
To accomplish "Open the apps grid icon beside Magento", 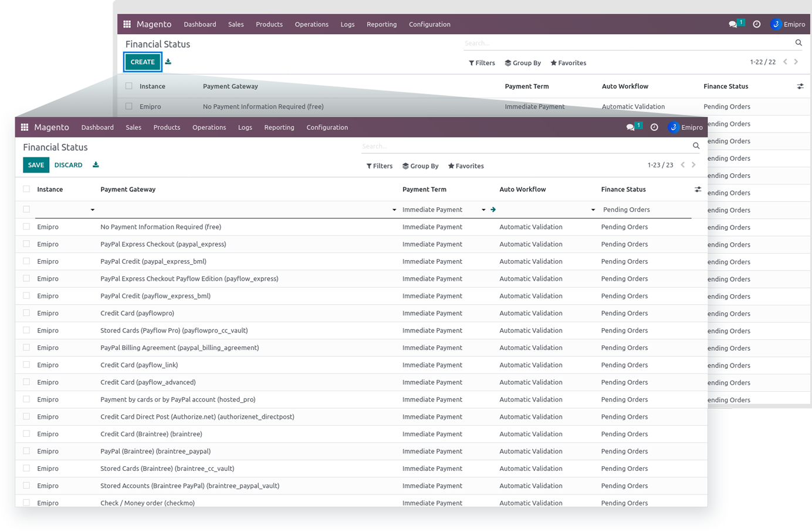I will coord(25,127).
